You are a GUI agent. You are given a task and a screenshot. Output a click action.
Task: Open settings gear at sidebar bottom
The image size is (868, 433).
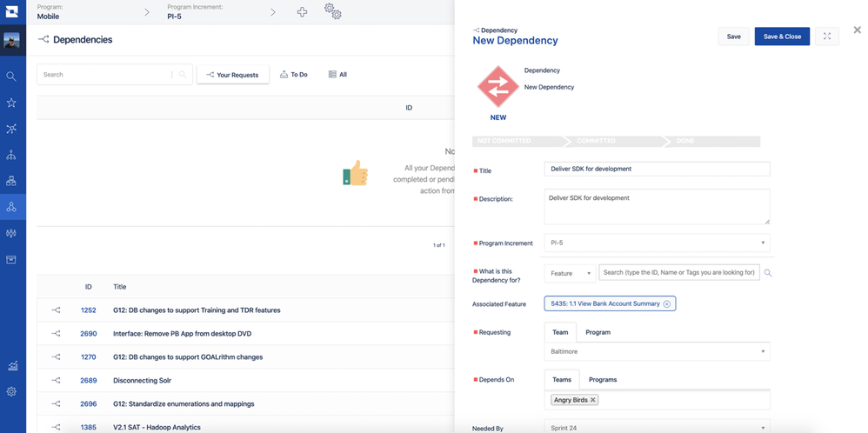click(11, 391)
